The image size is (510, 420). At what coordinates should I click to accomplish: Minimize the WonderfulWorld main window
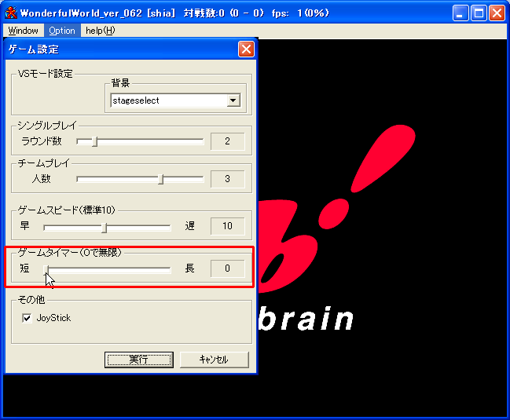coord(460,13)
